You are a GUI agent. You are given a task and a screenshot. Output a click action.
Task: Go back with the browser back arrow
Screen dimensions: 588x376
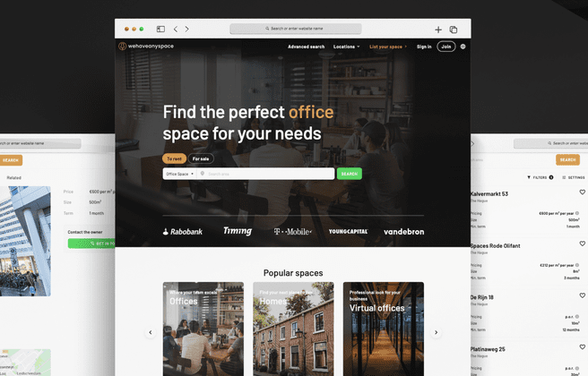pyautogui.click(x=176, y=29)
